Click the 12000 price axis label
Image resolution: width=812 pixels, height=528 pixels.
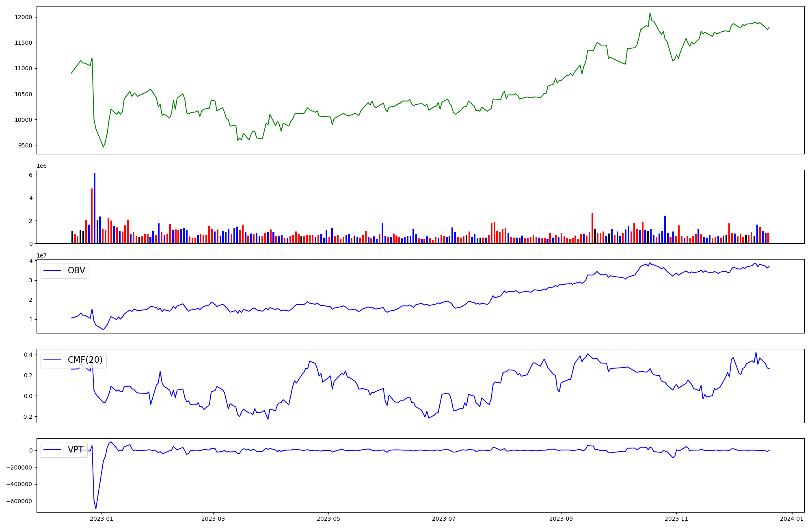tap(23, 17)
